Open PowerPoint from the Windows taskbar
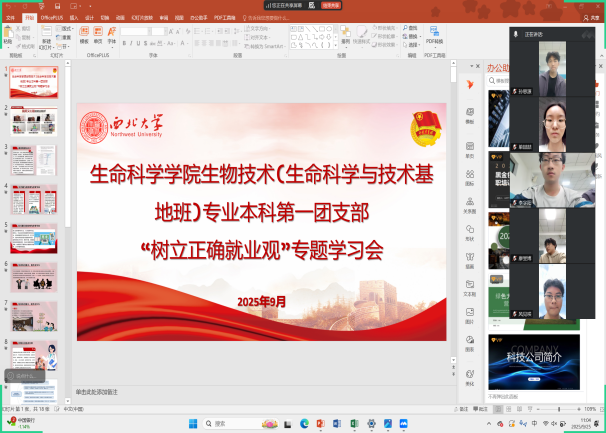The width and height of the screenshot is (606, 433). 321,424
